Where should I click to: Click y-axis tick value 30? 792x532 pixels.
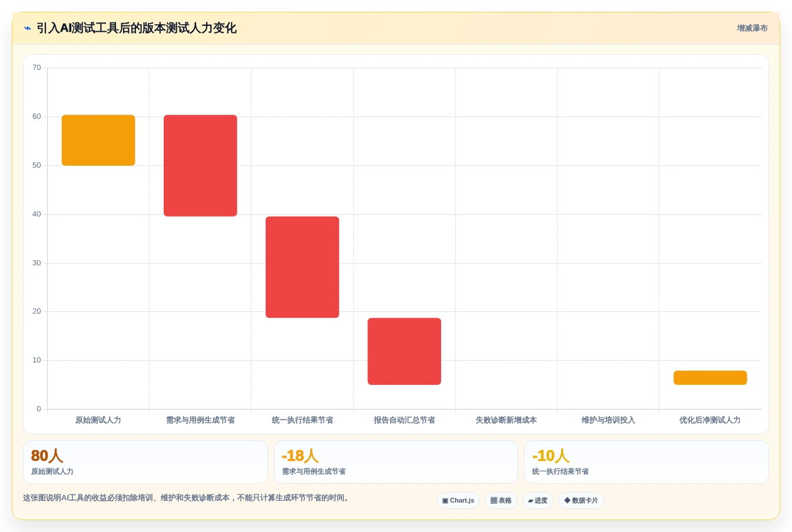point(37,263)
